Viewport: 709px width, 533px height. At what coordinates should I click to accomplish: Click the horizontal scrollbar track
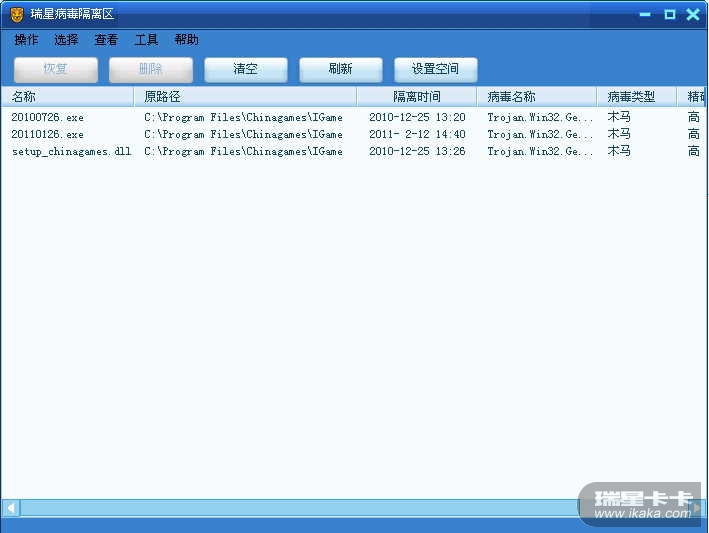(x=298, y=508)
